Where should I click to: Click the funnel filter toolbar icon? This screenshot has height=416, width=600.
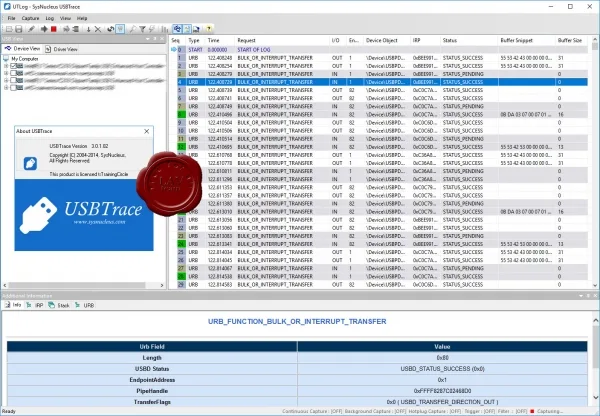[142, 29]
